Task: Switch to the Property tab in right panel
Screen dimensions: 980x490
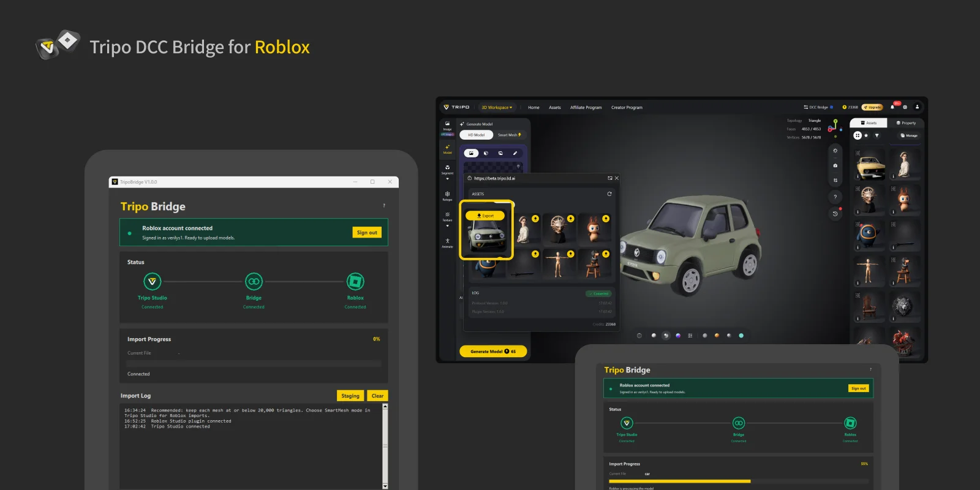Action: click(906, 123)
